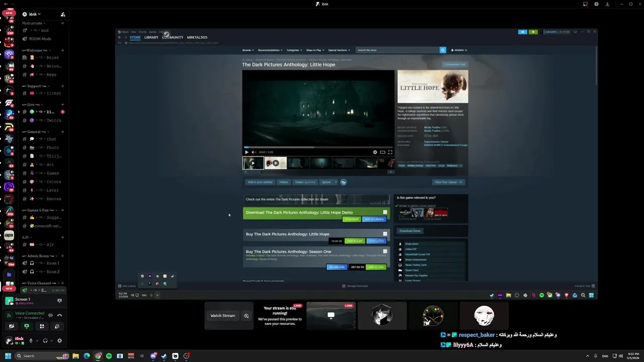Stop streaming Screen 1

[59, 301]
